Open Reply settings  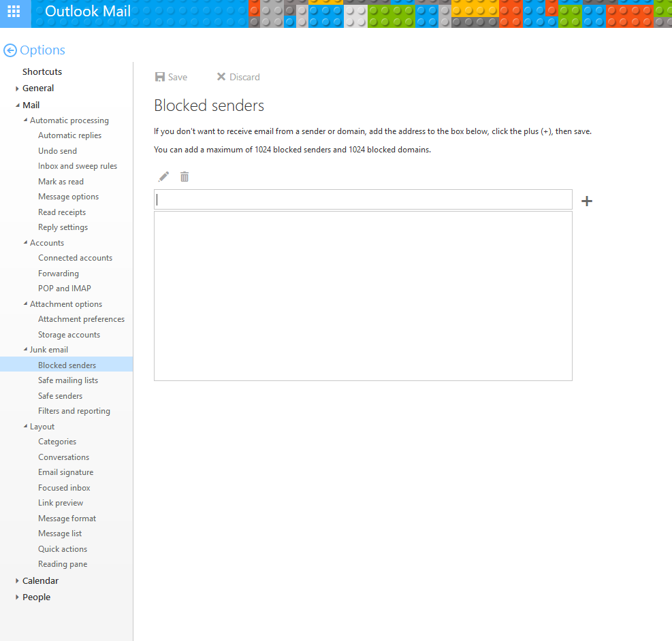(x=63, y=227)
